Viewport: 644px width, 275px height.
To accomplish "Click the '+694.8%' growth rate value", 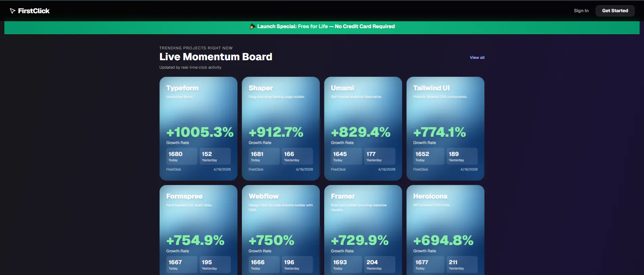I will (443, 240).
